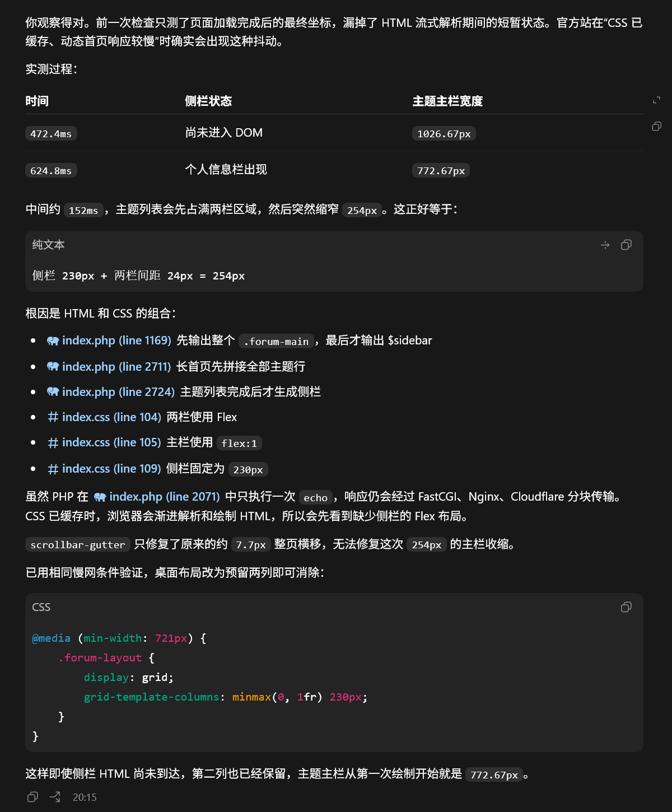Click the 20:15 message timestamp
Viewport: 672px width, 812px height.
pyautogui.click(x=85, y=797)
